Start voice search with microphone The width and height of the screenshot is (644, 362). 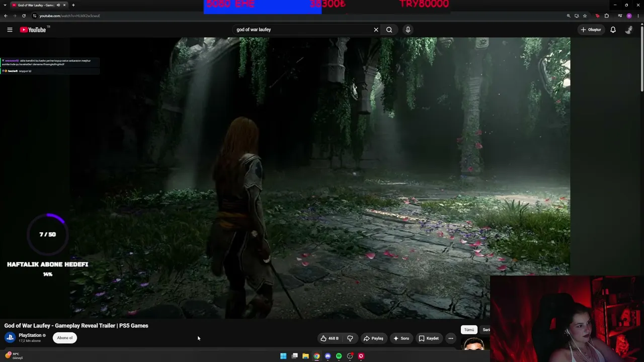point(408,30)
